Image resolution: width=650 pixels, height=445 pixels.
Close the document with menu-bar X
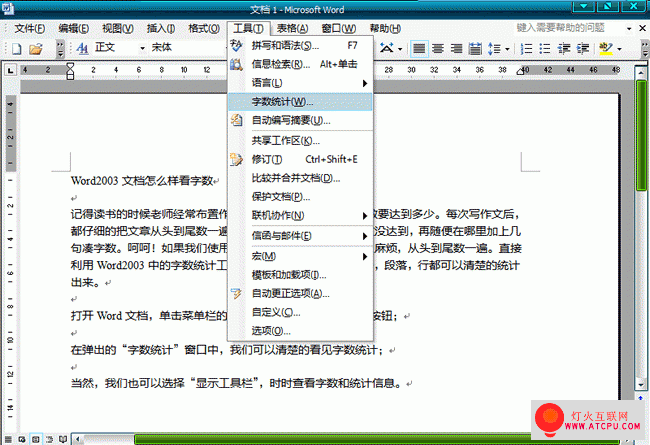642,28
